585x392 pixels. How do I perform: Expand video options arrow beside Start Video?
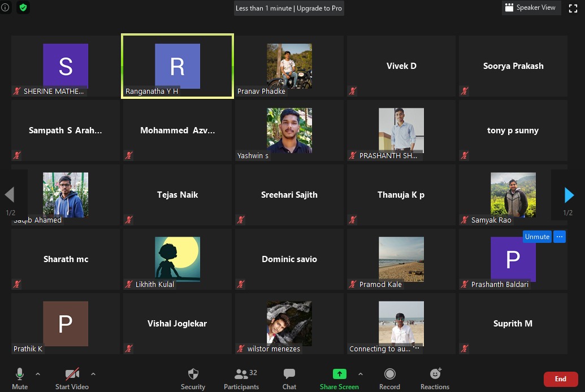click(x=93, y=374)
